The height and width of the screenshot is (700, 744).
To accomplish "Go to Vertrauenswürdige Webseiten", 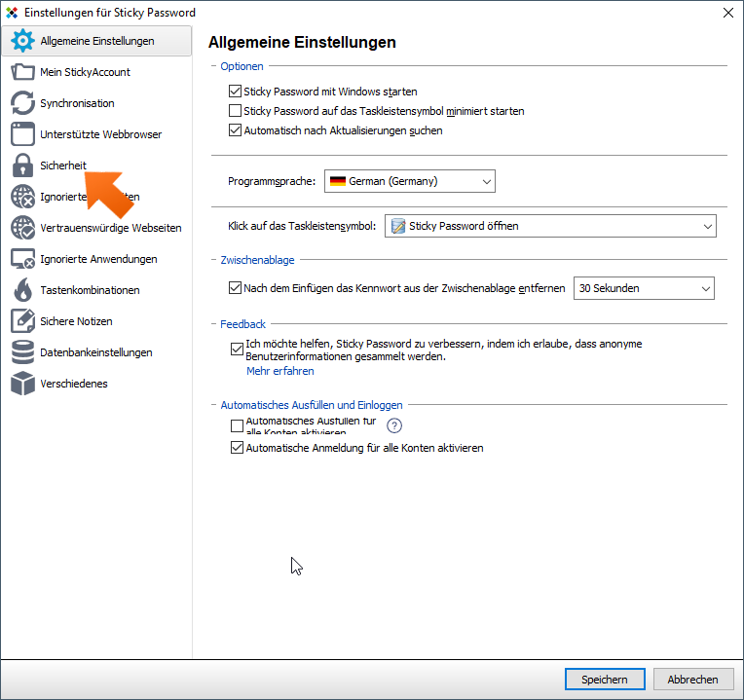I will 96,228.
